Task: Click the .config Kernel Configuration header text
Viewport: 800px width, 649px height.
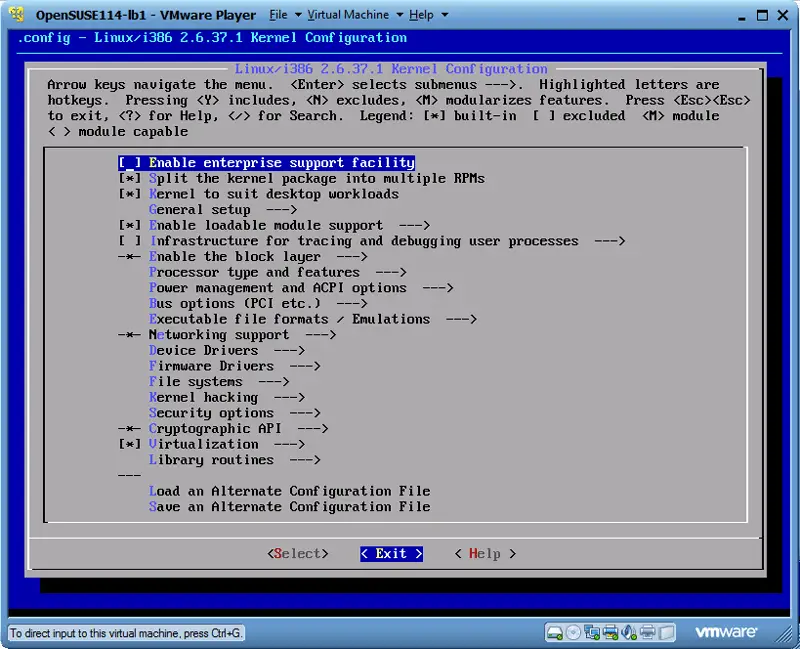Action: click(212, 38)
